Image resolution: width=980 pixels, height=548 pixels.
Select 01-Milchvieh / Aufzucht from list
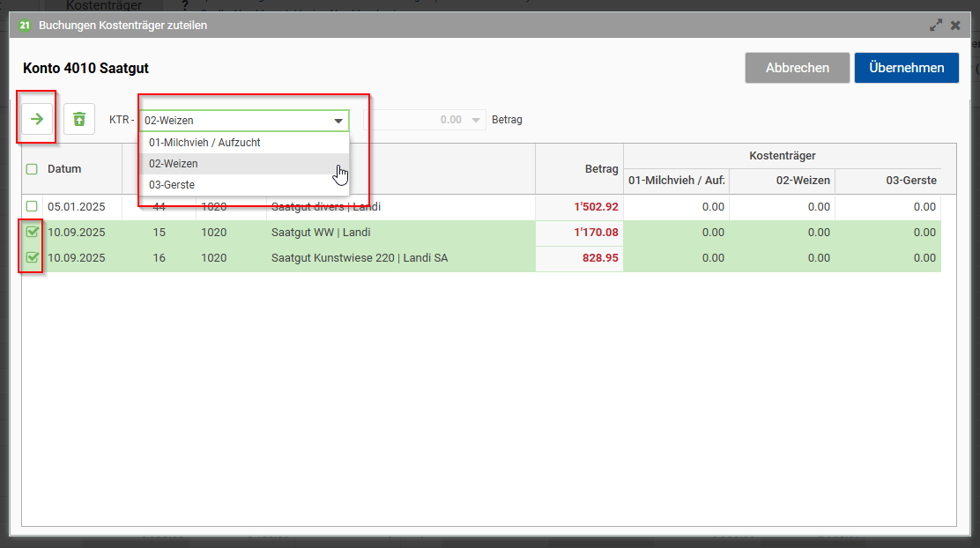pyautogui.click(x=204, y=142)
